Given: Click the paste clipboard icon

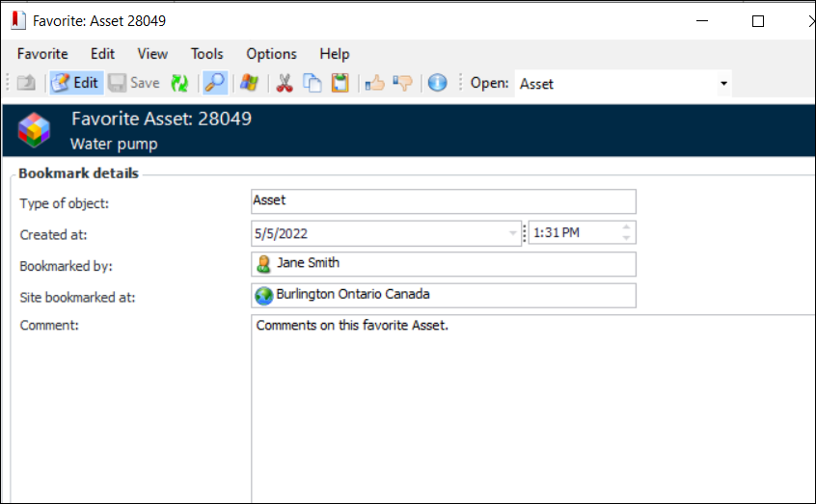Looking at the screenshot, I should click(340, 83).
